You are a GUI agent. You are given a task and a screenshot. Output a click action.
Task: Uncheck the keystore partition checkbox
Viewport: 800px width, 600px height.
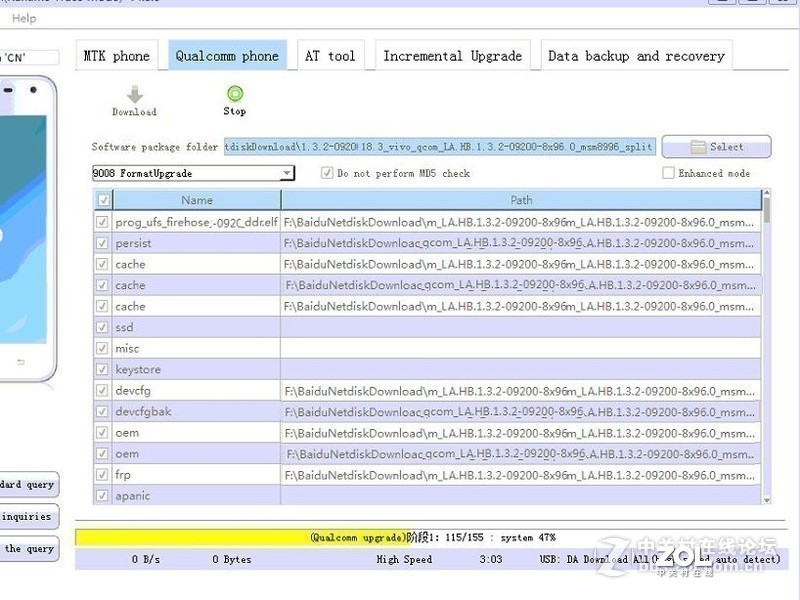point(102,369)
